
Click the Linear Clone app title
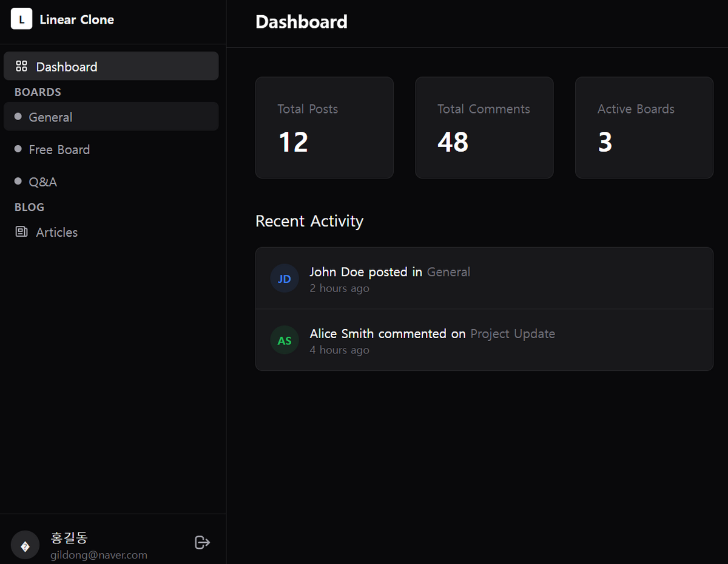point(76,19)
